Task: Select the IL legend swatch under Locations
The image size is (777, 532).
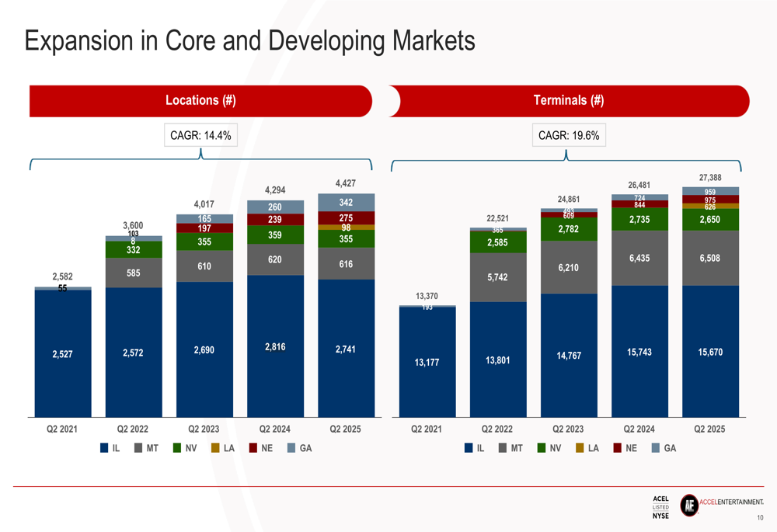Action: [x=104, y=448]
